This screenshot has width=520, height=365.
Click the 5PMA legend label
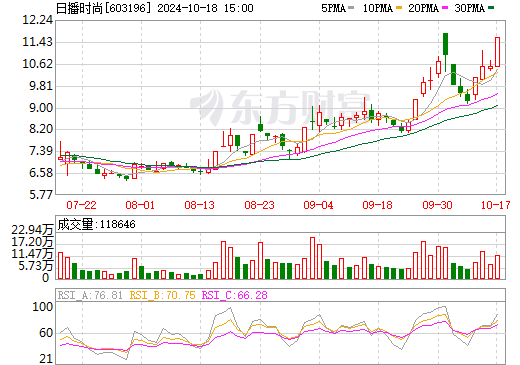coord(333,8)
